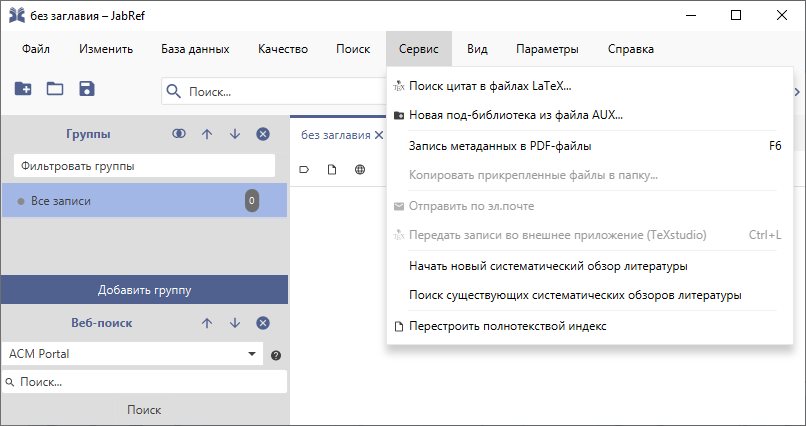Click the save library disk icon
This screenshot has width=806, height=426.
87,89
